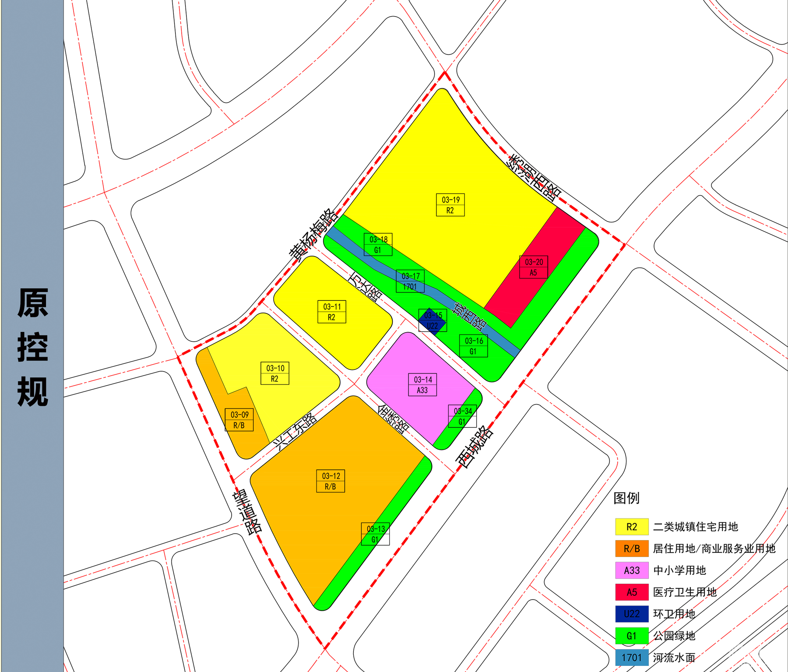Click the 03-13 G1 parcel label

(375, 534)
